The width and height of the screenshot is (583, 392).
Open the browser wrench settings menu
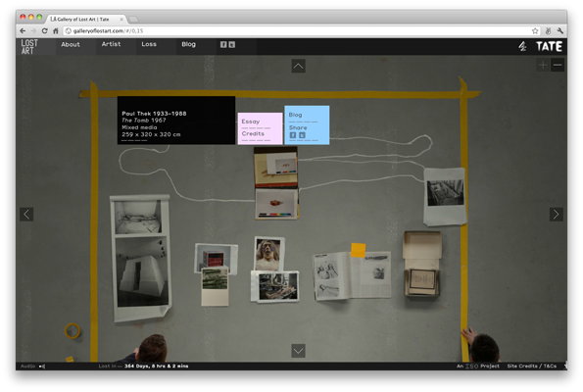click(559, 30)
